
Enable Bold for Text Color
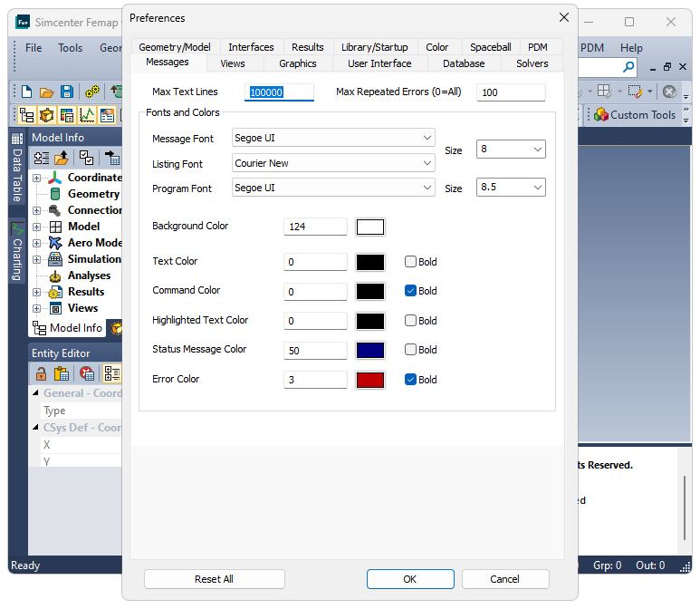pos(410,262)
